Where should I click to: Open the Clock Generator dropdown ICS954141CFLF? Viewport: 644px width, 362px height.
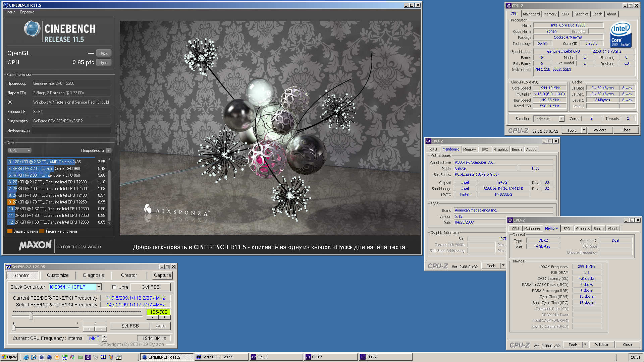pyautogui.click(x=99, y=287)
